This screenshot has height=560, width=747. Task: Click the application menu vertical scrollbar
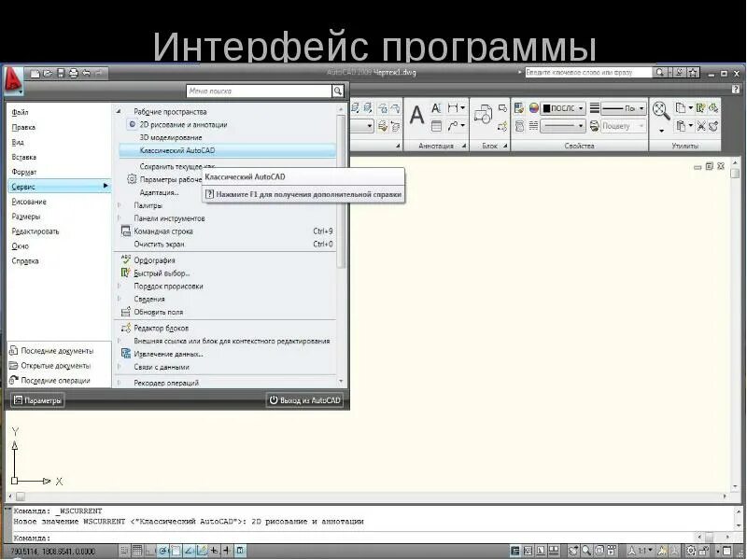click(x=341, y=190)
